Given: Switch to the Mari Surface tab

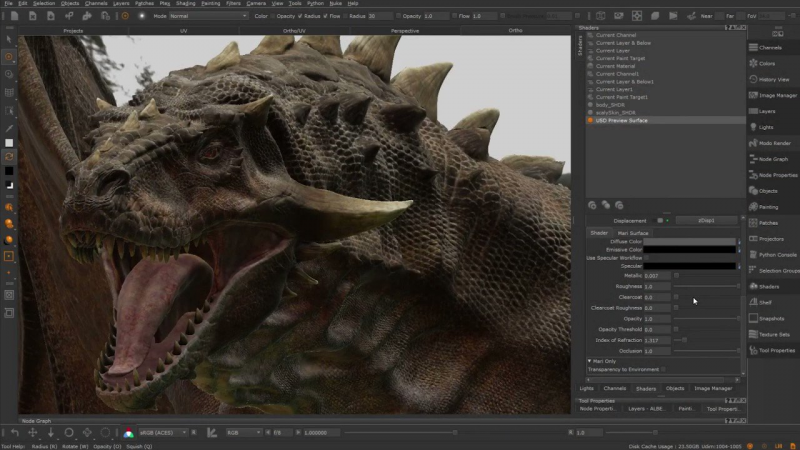Looking at the screenshot, I should point(632,233).
